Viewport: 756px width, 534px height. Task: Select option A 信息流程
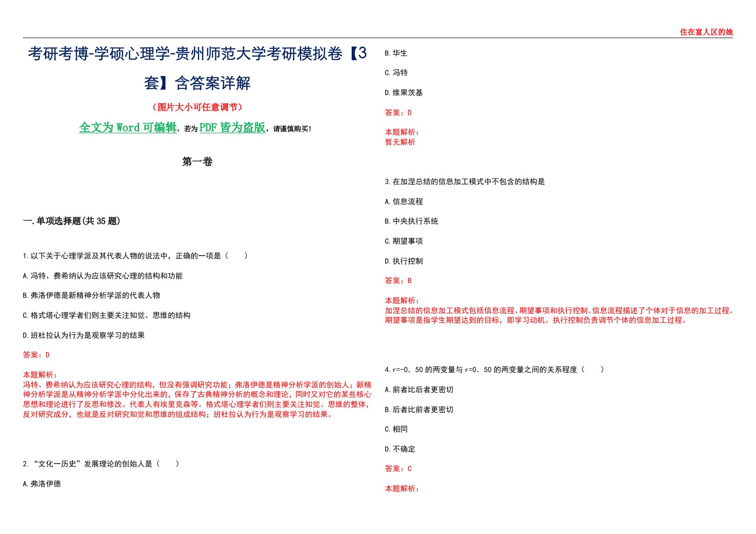403,202
